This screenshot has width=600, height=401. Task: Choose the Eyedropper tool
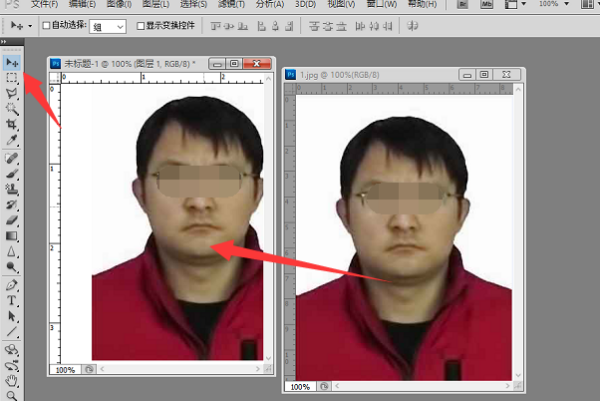pos(12,141)
